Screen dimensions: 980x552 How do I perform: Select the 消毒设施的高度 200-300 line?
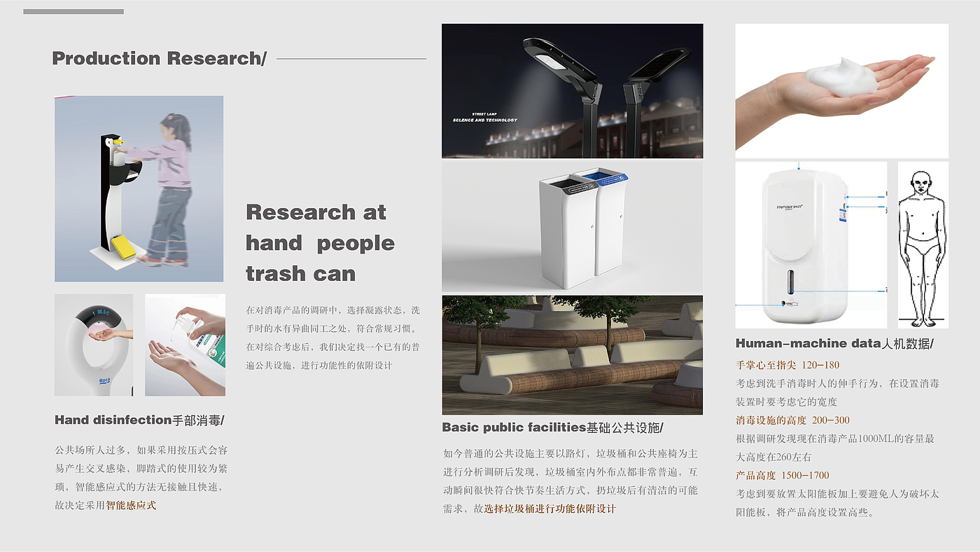tap(792, 420)
